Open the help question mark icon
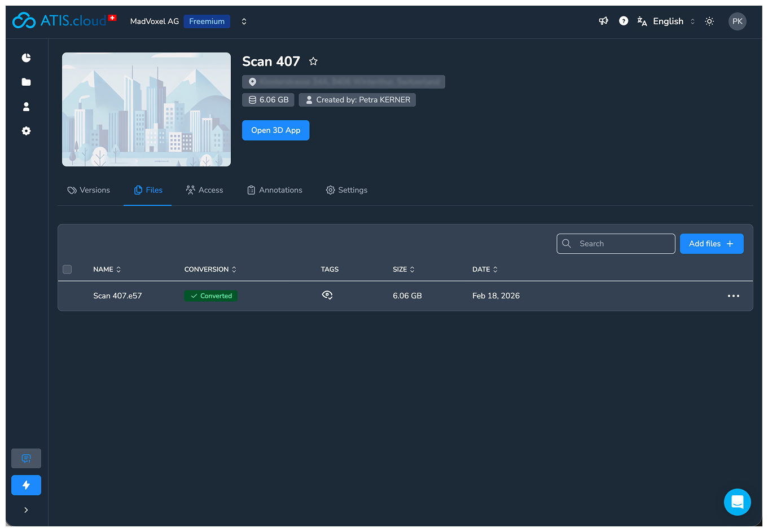Image resolution: width=768 pixels, height=532 pixels. pos(624,21)
